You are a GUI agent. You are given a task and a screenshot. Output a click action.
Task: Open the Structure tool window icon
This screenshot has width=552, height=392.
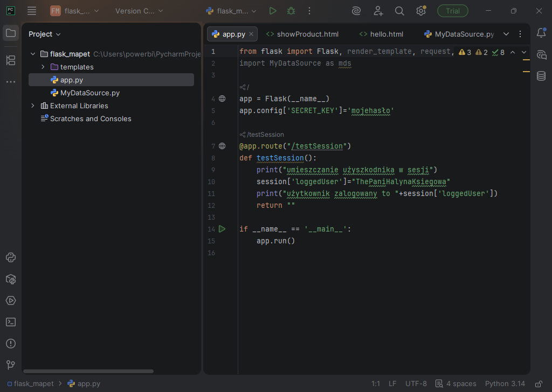[11, 60]
